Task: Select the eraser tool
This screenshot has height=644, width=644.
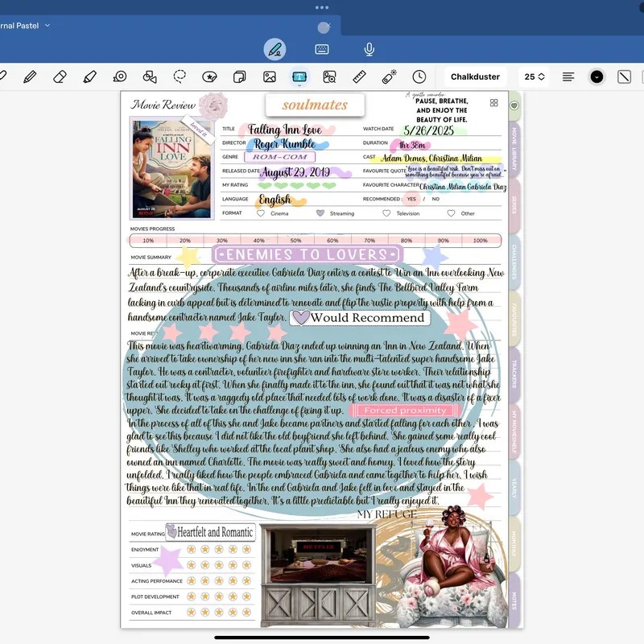Action: (60, 76)
